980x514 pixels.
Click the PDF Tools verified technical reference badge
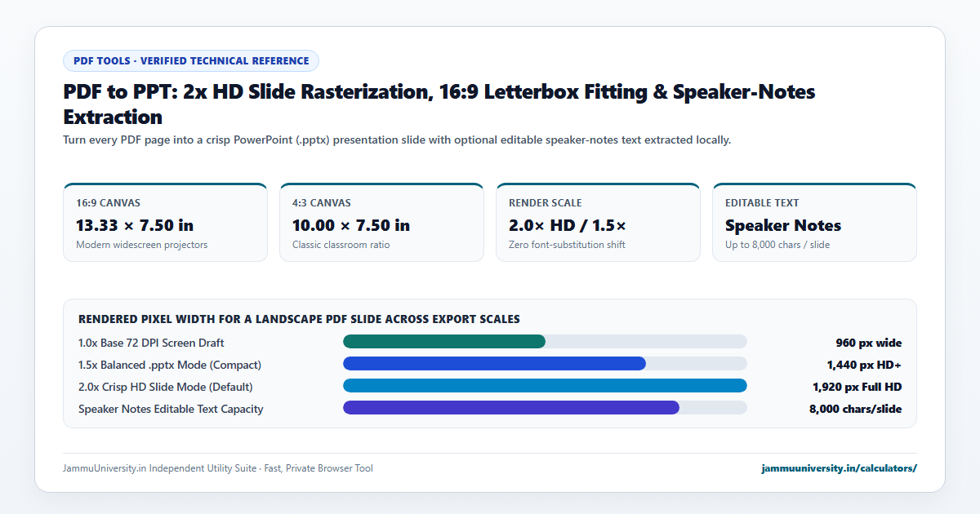pyautogui.click(x=191, y=60)
